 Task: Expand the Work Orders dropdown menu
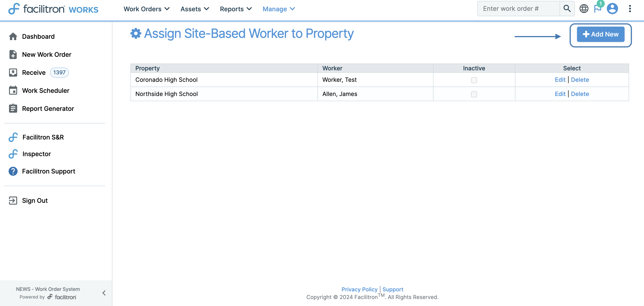coord(146,9)
